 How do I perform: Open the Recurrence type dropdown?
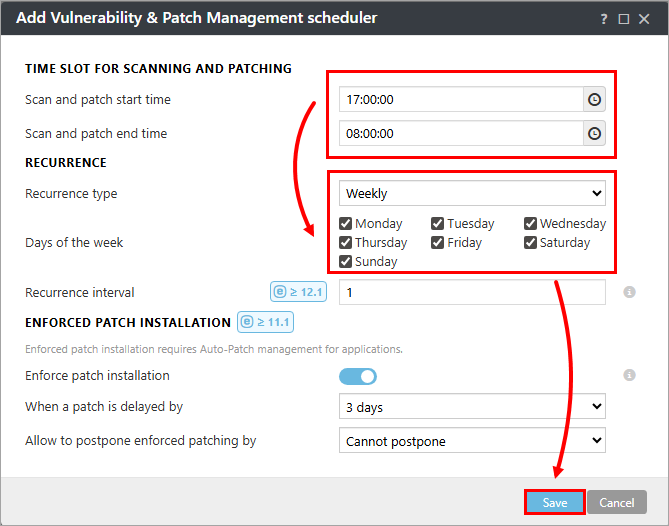472,194
